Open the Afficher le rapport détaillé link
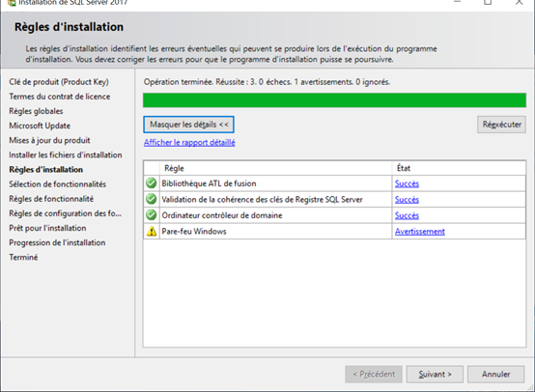 tap(189, 142)
